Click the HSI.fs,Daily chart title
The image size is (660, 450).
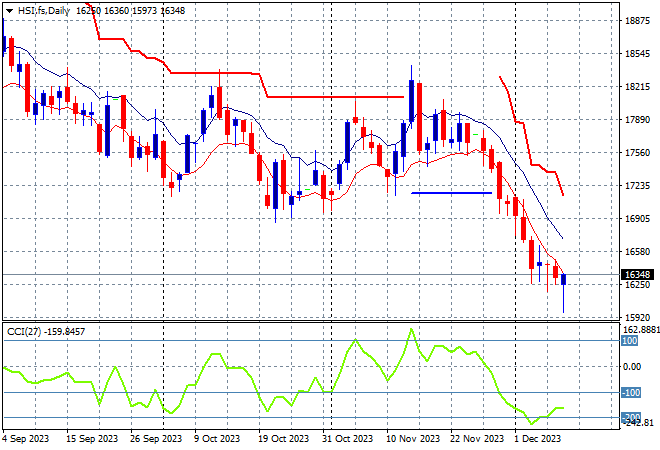[44, 9]
